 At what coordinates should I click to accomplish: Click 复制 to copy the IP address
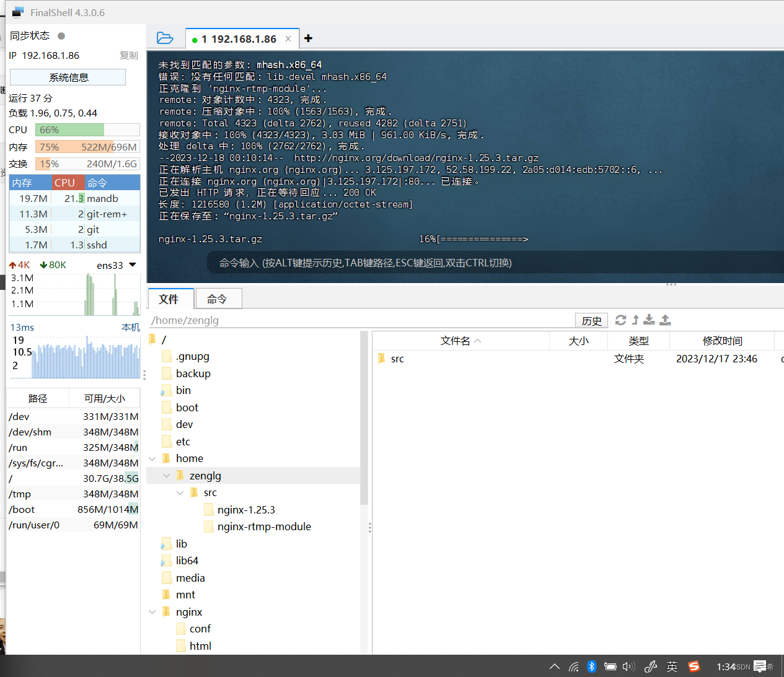coord(128,55)
